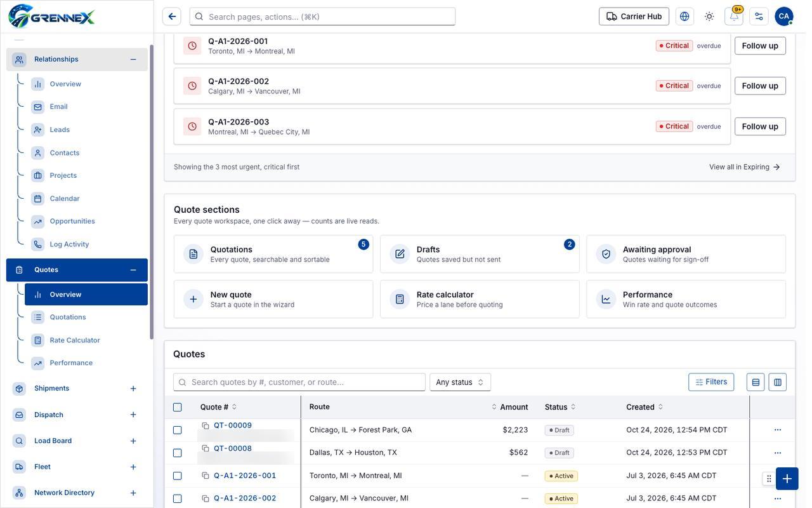Click the blue plus floating button
812x508 pixels.
[787, 479]
